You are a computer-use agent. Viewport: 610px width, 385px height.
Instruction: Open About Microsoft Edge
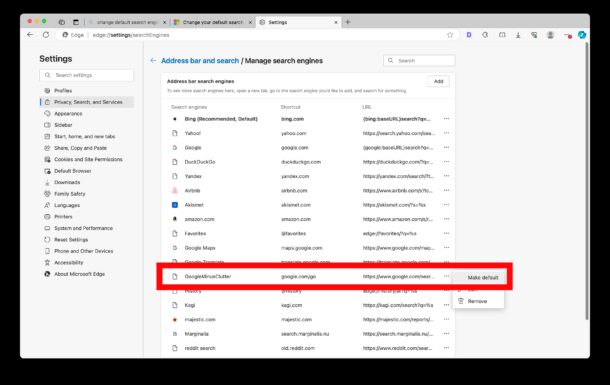pyautogui.click(x=87, y=274)
